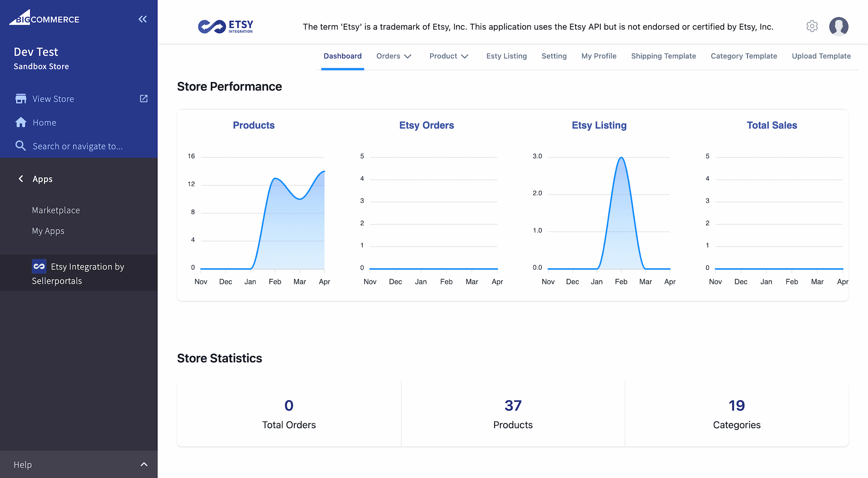Image resolution: width=868 pixels, height=478 pixels.
Task: Click the Store Statistics heading
Action: pyautogui.click(x=219, y=358)
